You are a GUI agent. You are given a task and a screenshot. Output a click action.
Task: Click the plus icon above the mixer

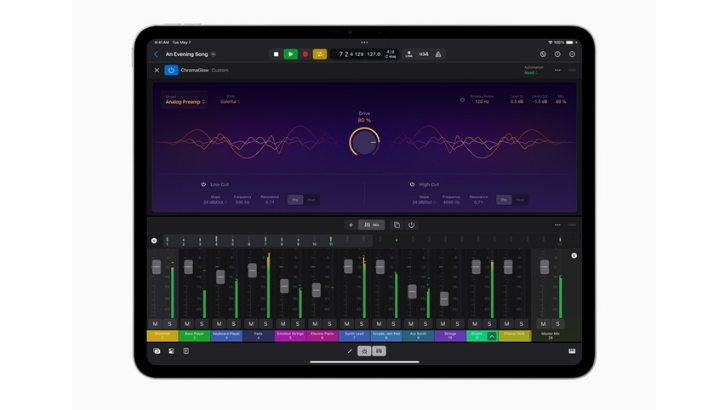click(x=350, y=225)
